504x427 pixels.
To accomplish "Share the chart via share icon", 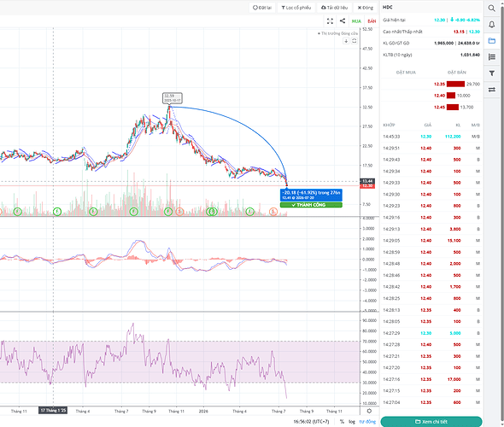I will pyautogui.click(x=343, y=20).
